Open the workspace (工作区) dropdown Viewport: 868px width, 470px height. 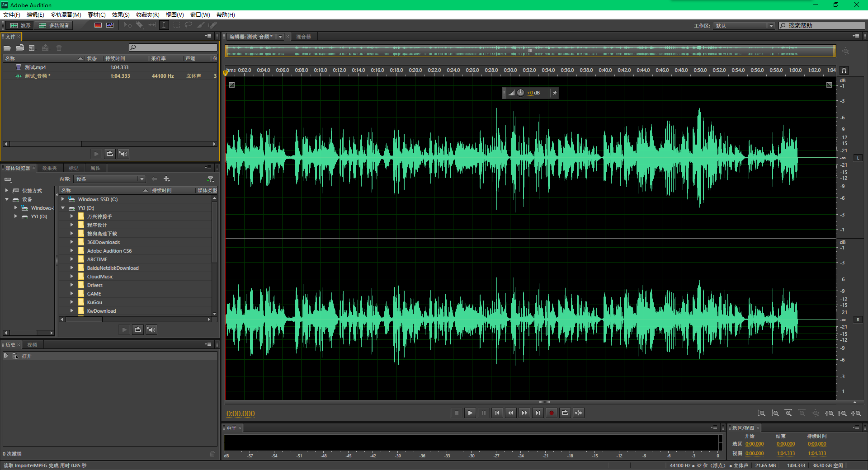(744, 26)
